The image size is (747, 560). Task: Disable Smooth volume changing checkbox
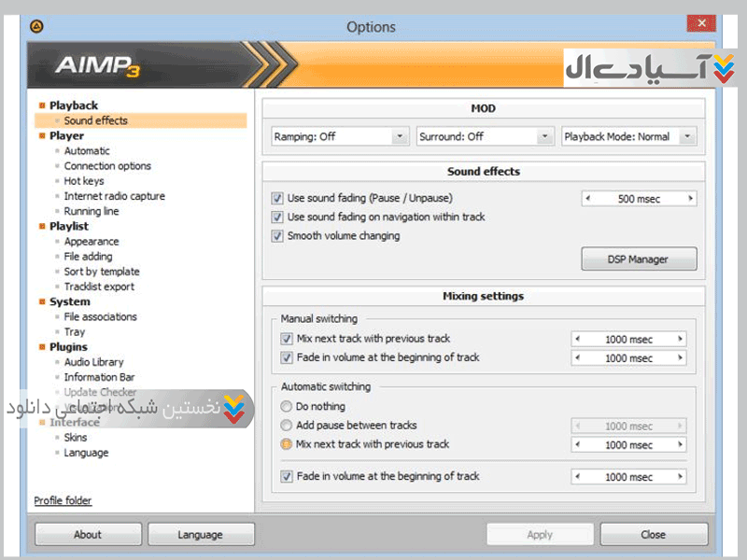pos(277,236)
